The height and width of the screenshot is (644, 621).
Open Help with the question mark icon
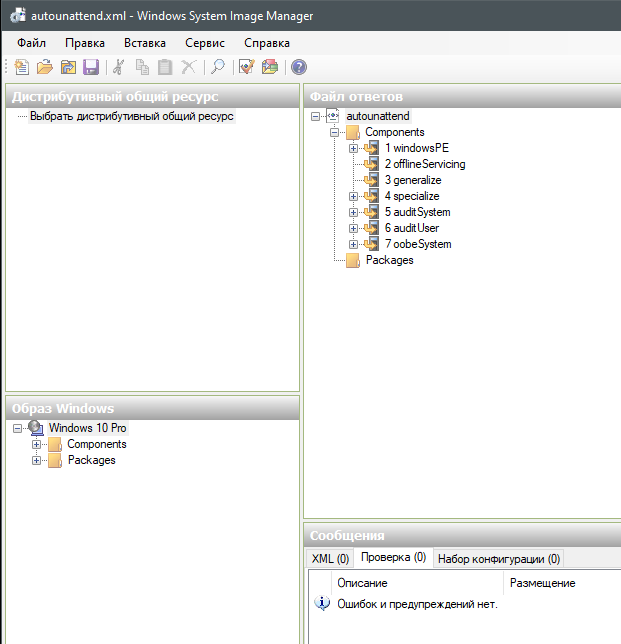pos(299,67)
